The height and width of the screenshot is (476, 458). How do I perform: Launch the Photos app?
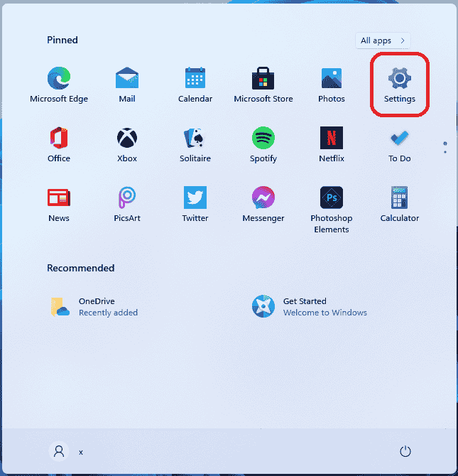[332, 85]
